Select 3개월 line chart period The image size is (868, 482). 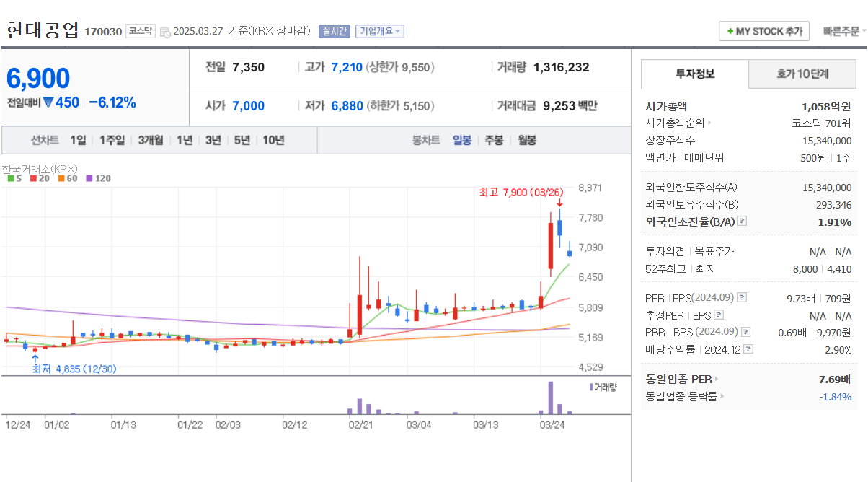point(151,140)
